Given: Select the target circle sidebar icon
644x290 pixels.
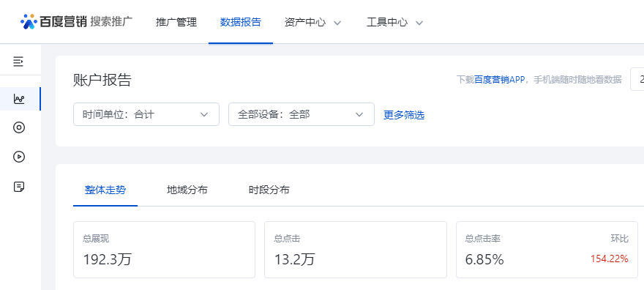Looking at the screenshot, I should coord(19,127).
